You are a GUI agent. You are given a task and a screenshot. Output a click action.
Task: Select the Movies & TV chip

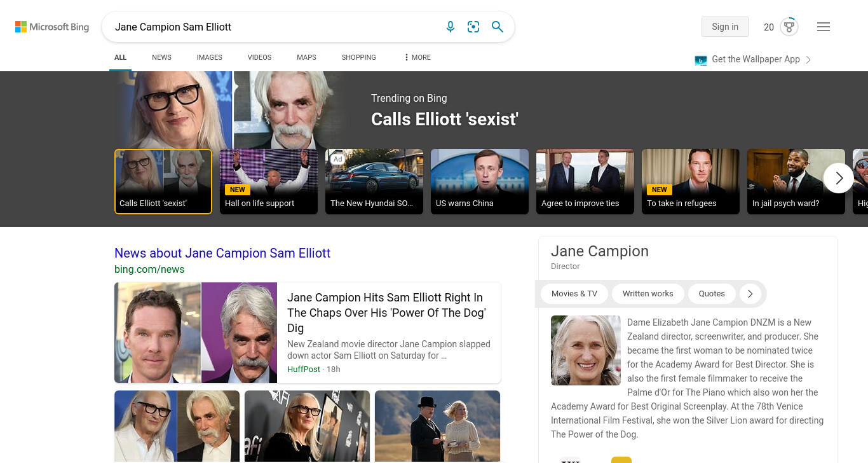574,294
